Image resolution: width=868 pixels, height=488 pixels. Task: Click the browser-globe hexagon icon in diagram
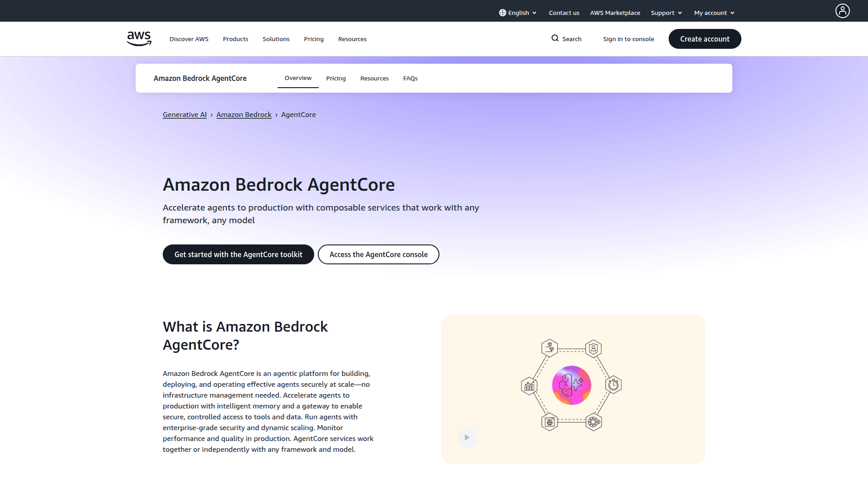(x=549, y=422)
